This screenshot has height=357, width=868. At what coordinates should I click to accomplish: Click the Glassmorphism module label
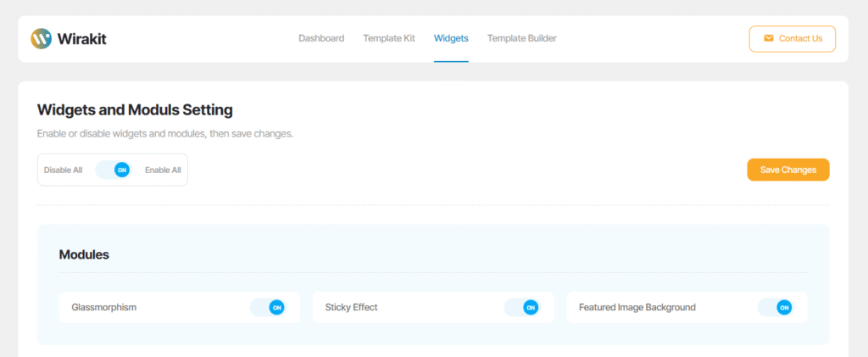(104, 307)
